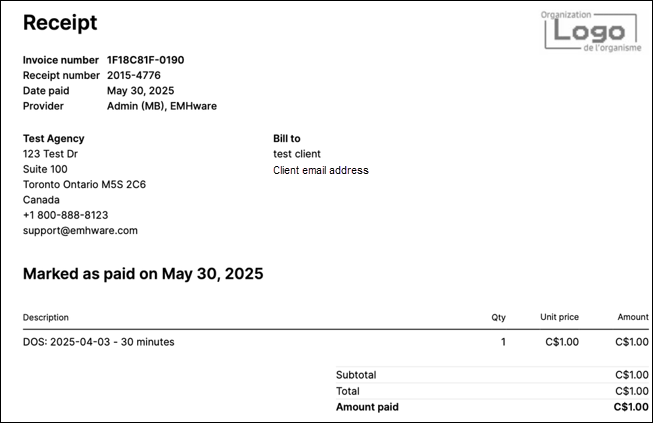
Task: Click the Bill to label
Action: coord(287,138)
